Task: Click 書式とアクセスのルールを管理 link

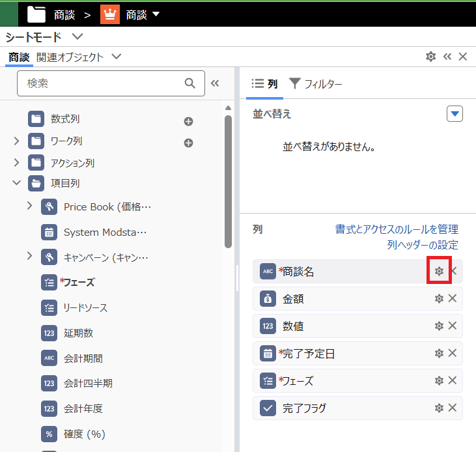Action: [396, 229]
